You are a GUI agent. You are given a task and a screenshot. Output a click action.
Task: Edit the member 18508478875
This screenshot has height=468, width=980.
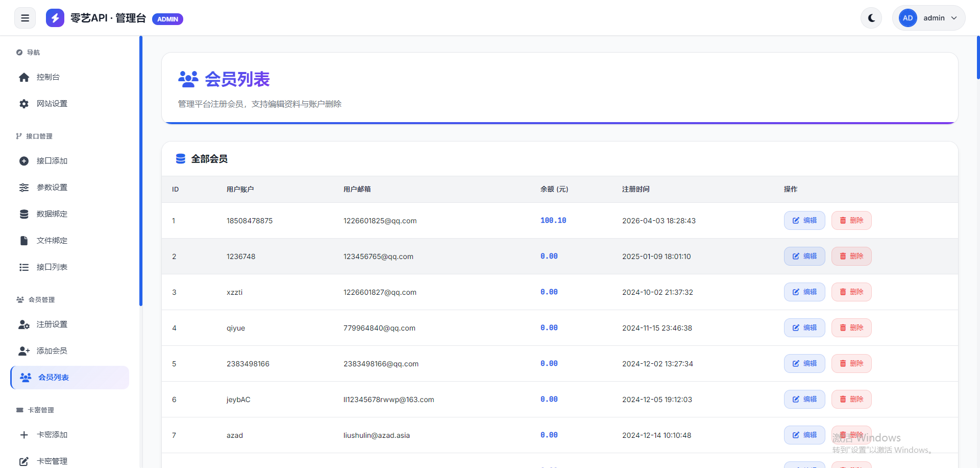coord(804,221)
